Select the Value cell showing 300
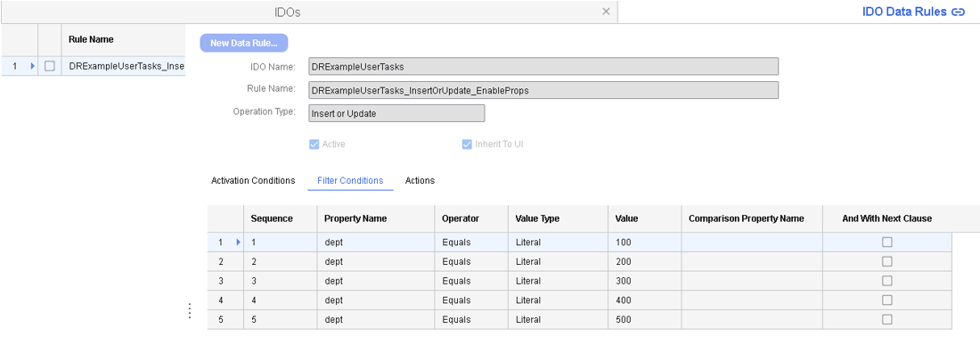Screen dimensions: 980x337 click(644, 281)
